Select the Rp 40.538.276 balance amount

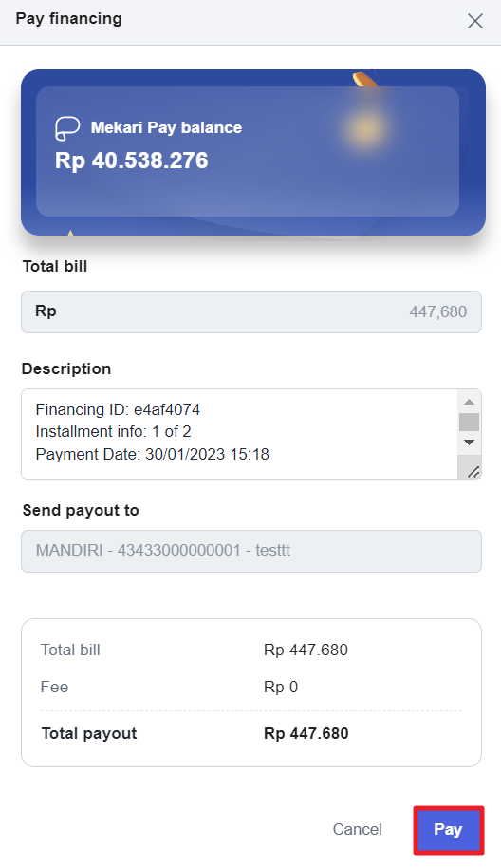132,160
